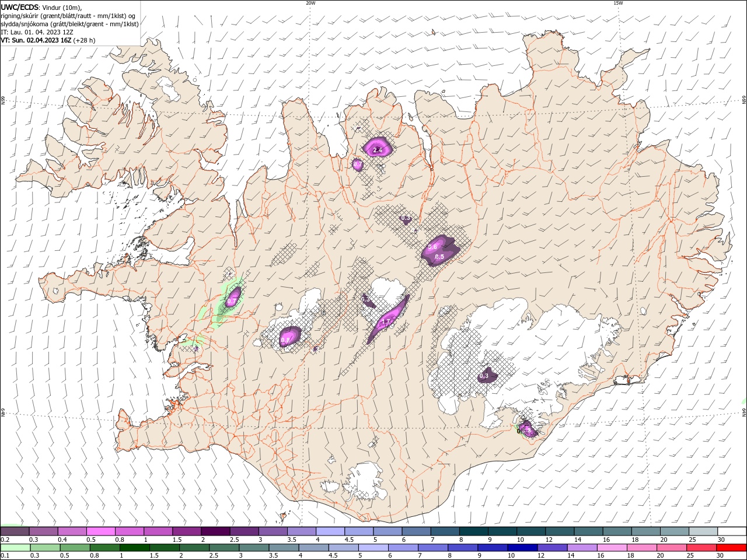Select upper legend dark teal swatch between 8 and 9
The width and height of the screenshot is (747, 560).
click(x=473, y=531)
